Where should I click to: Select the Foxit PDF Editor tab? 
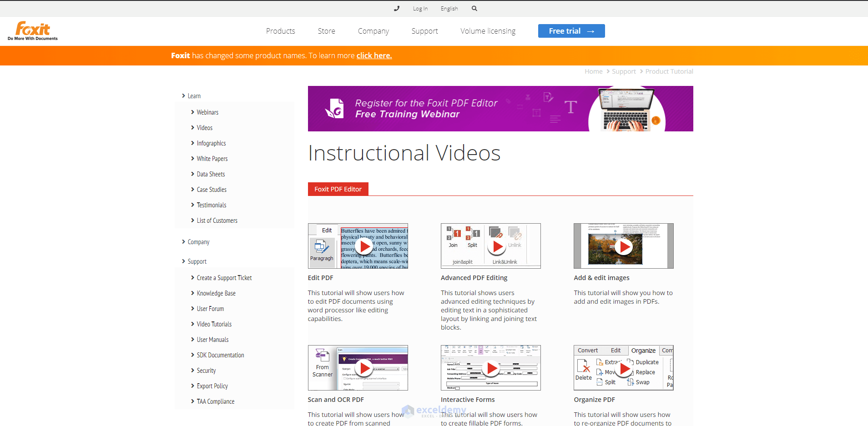pyautogui.click(x=338, y=189)
